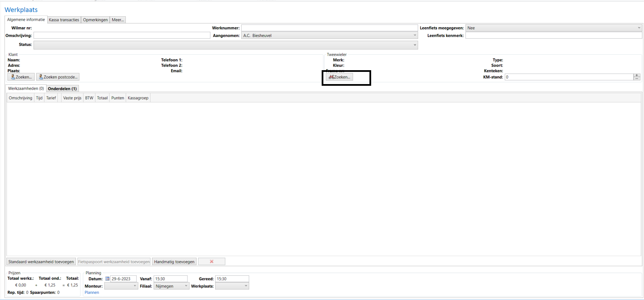Increase KM-stand with the plus stepper
Image resolution: width=644 pixels, height=300 pixels.
[637, 75]
